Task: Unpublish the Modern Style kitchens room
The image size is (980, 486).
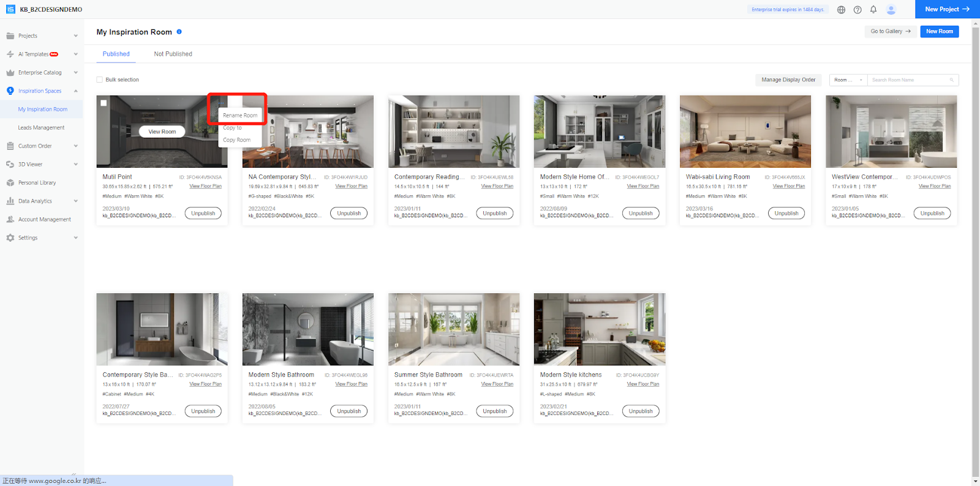Action: (641, 411)
